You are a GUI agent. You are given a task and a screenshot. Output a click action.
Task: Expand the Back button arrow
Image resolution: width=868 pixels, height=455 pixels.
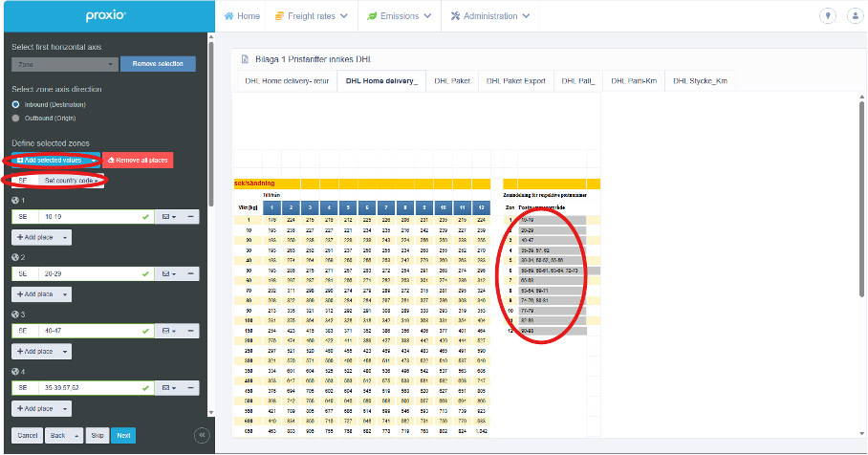click(x=76, y=436)
